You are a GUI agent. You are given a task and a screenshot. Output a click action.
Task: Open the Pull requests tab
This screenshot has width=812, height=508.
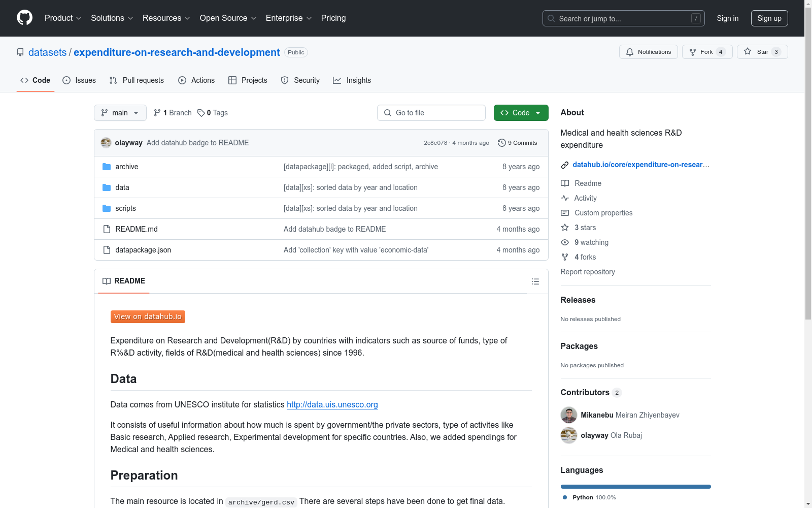pyautogui.click(x=137, y=80)
